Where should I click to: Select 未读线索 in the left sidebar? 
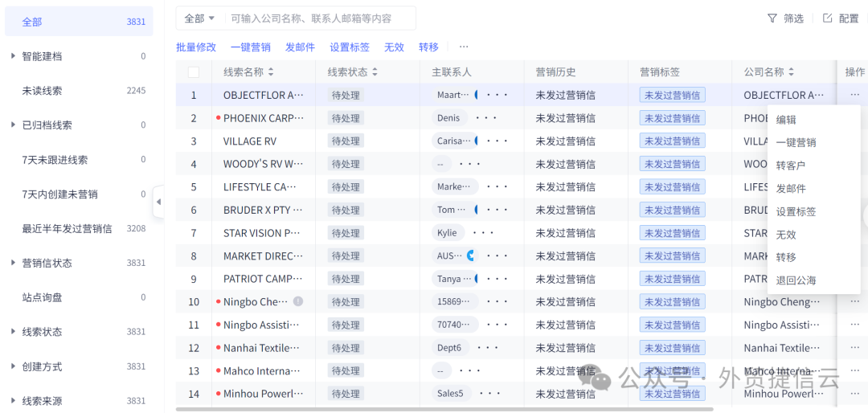coord(79,90)
